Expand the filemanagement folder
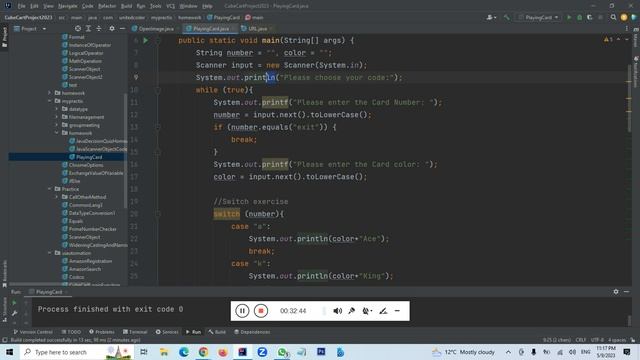The image size is (640, 360). tap(57, 117)
